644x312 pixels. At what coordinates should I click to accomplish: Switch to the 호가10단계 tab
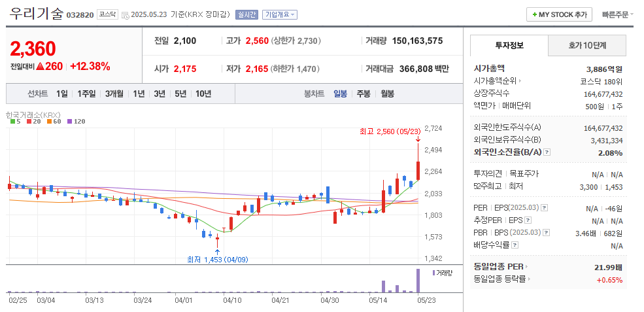point(587,45)
